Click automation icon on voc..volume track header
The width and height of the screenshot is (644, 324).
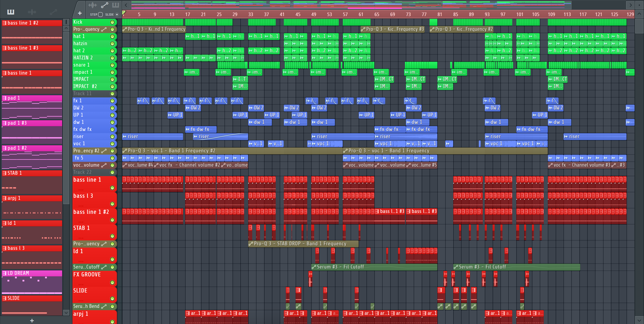(104, 165)
